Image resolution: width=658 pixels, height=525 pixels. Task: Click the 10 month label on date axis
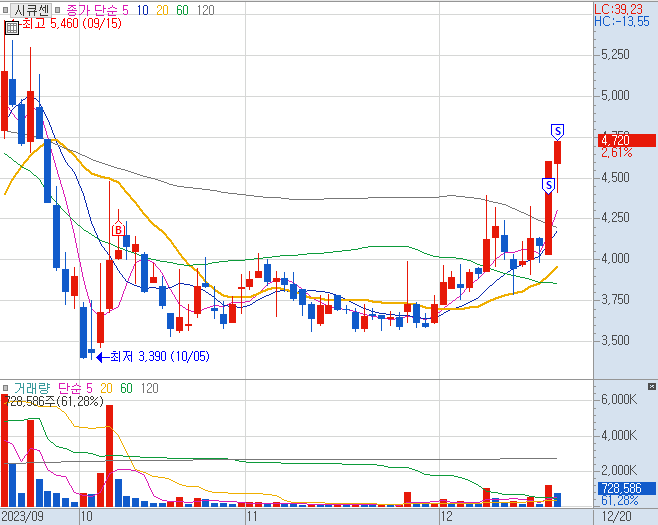click(x=86, y=516)
